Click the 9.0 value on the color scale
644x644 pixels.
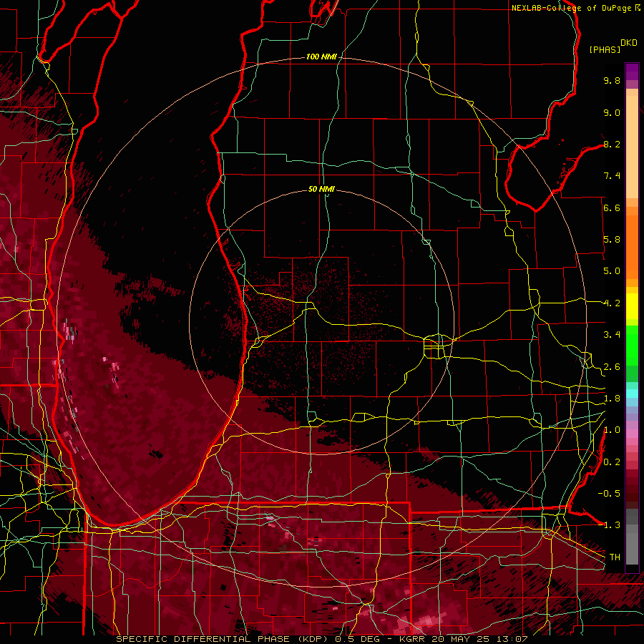(x=612, y=112)
